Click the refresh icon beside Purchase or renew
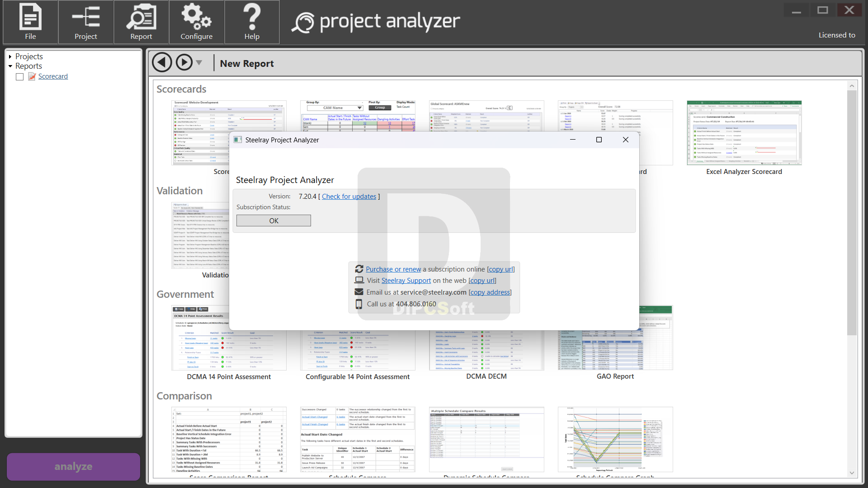This screenshot has width=868, height=488. [359, 269]
